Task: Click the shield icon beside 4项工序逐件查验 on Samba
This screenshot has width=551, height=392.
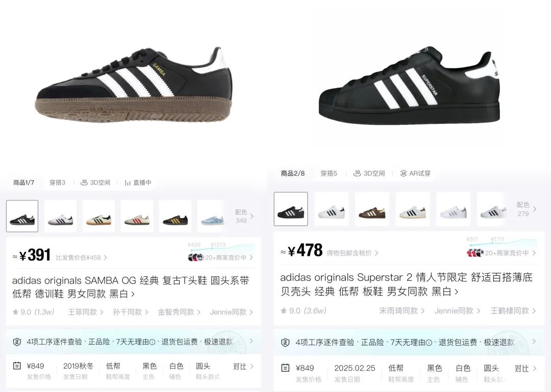Action: 16,342
